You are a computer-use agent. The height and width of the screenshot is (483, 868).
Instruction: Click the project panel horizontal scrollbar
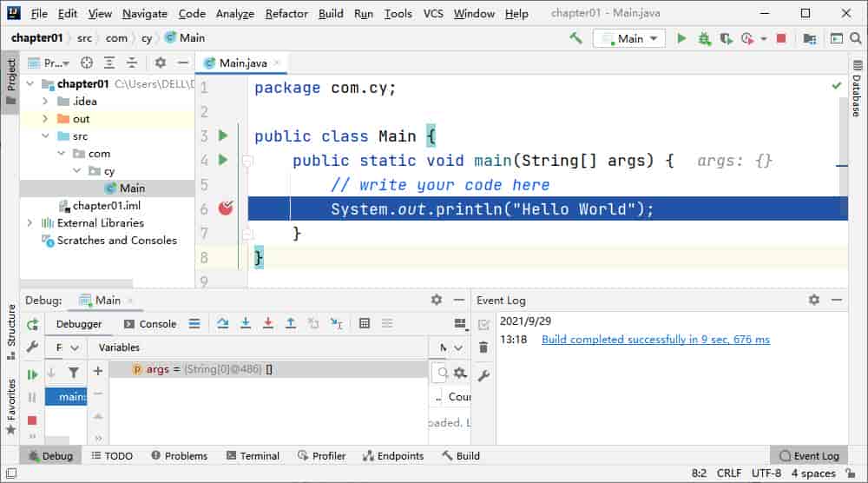click(x=76, y=283)
